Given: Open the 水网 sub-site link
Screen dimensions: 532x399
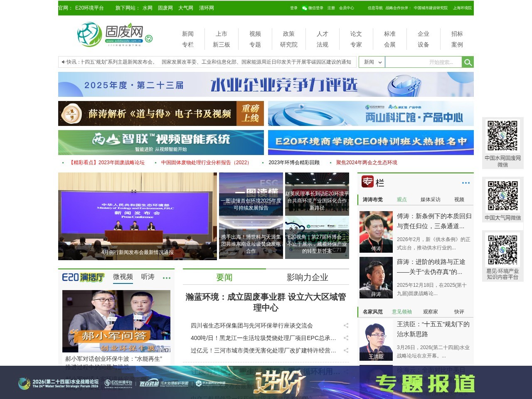Looking at the screenshot, I should 148,8.
